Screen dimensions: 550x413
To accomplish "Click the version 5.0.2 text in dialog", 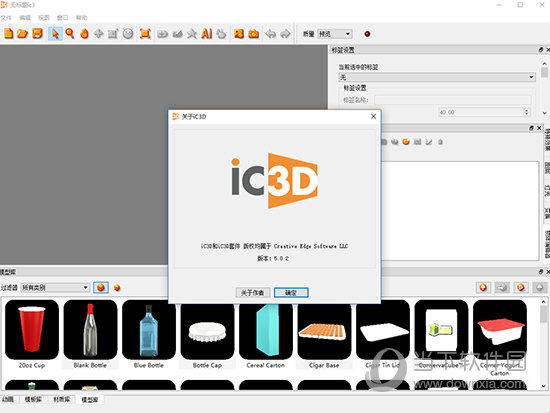I will [273, 258].
